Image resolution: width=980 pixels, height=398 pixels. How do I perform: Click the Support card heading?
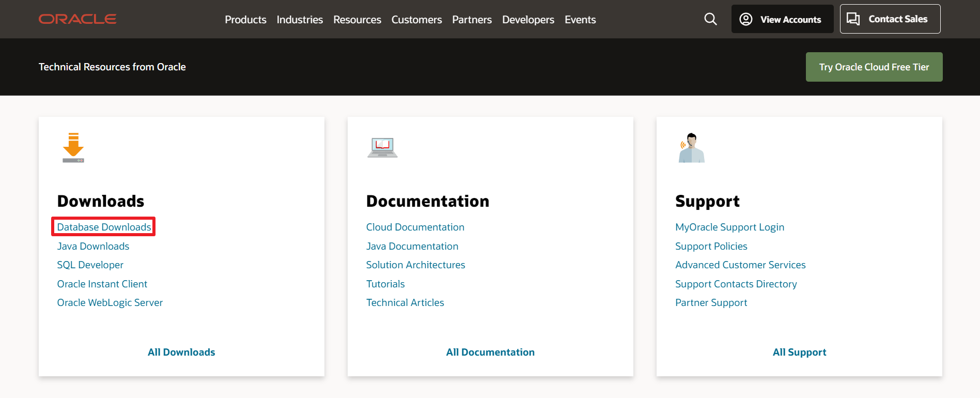pyautogui.click(x=707, y=201)
